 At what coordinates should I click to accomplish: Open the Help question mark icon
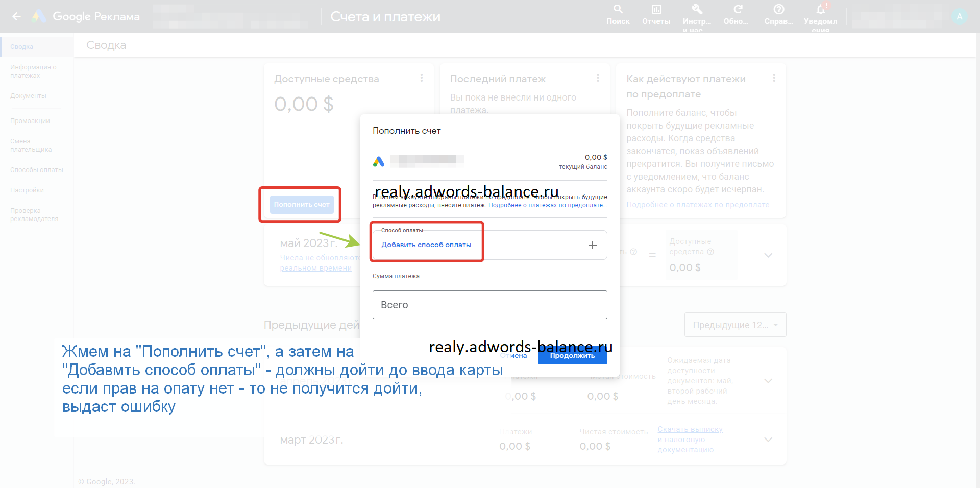click(x=778, y=10)
